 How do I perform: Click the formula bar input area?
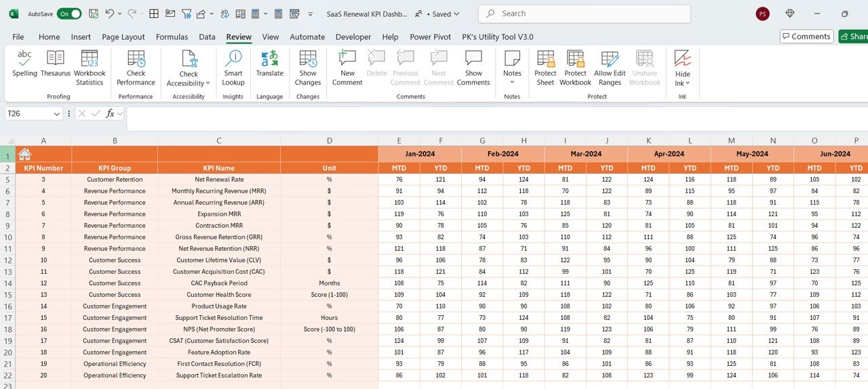pyautogui.click(x=497, y=118)
